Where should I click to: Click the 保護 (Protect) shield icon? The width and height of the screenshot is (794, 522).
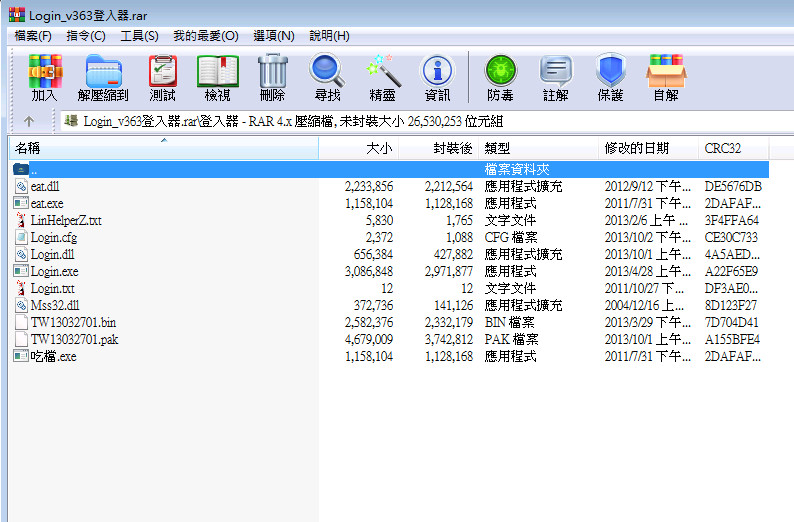point(611,70)
